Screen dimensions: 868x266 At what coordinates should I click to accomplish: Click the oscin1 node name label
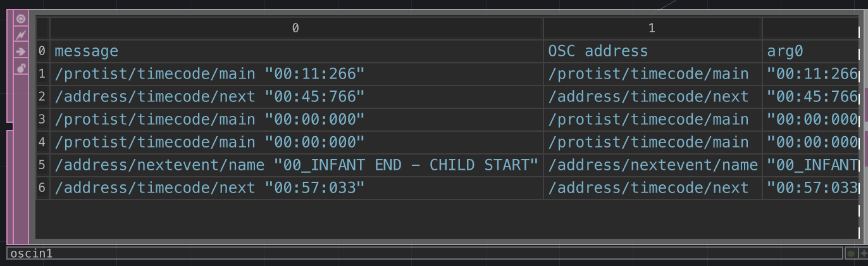(32, 253)
